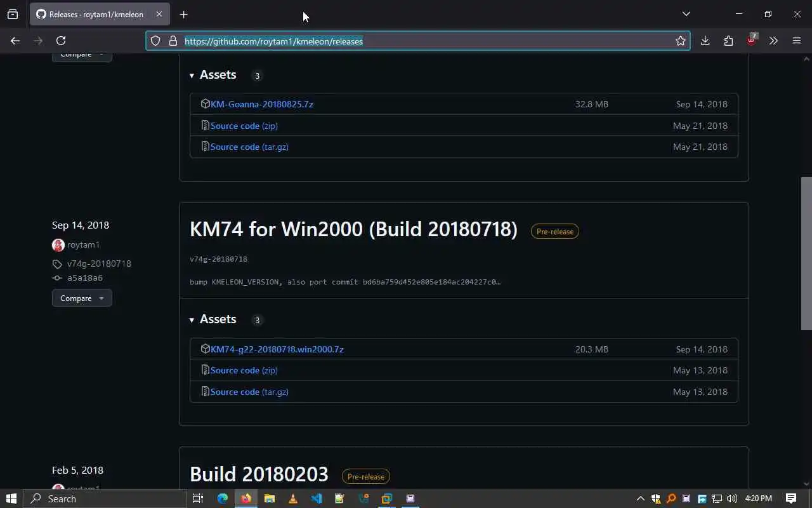Open the clock showing 4:20 PM
Image resolution: width=812 pixels, height=508 pixels.
click(759, 498)
